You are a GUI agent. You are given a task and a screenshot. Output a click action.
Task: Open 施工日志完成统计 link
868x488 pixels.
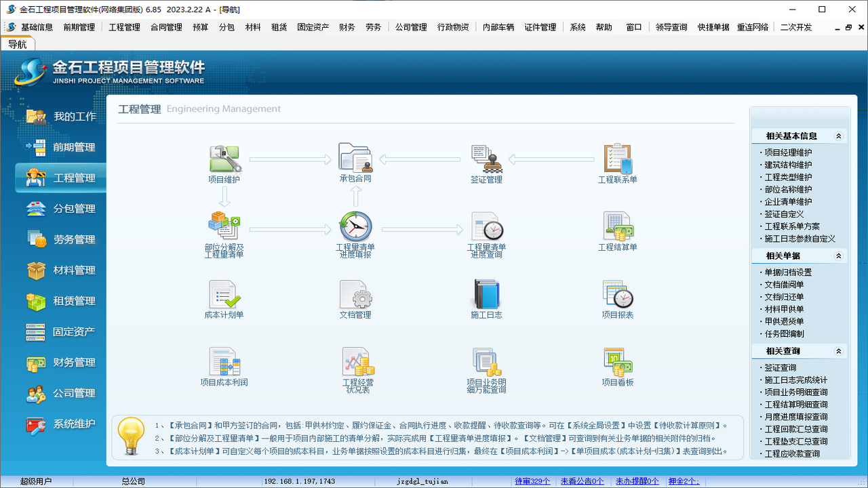point(796,380)
